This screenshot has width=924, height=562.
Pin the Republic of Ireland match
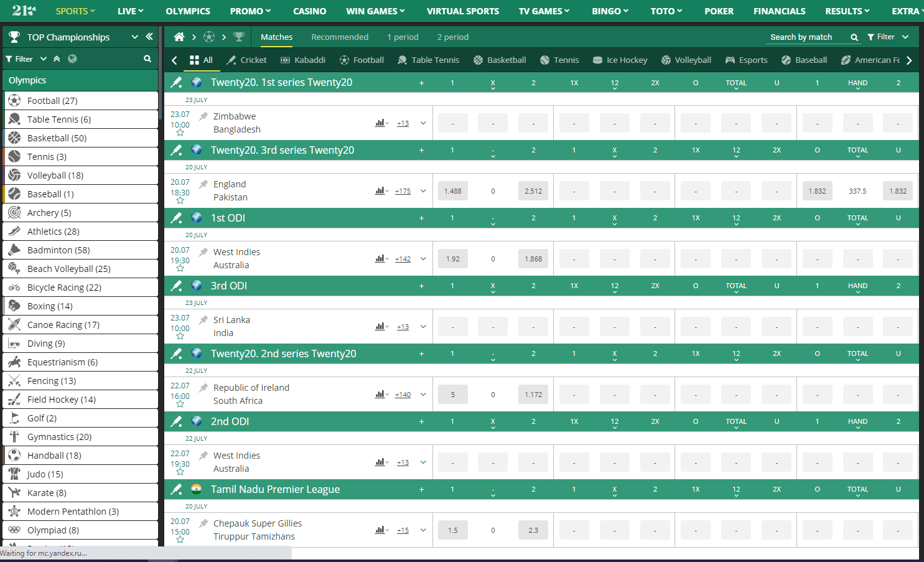point(203,387)
